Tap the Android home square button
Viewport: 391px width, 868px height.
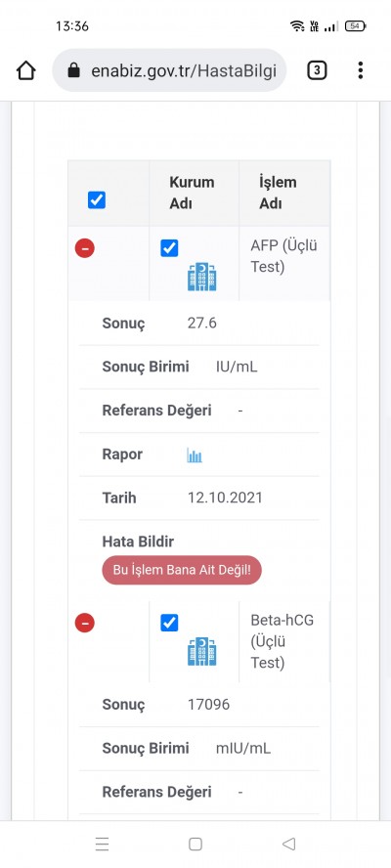click(195, 844)
